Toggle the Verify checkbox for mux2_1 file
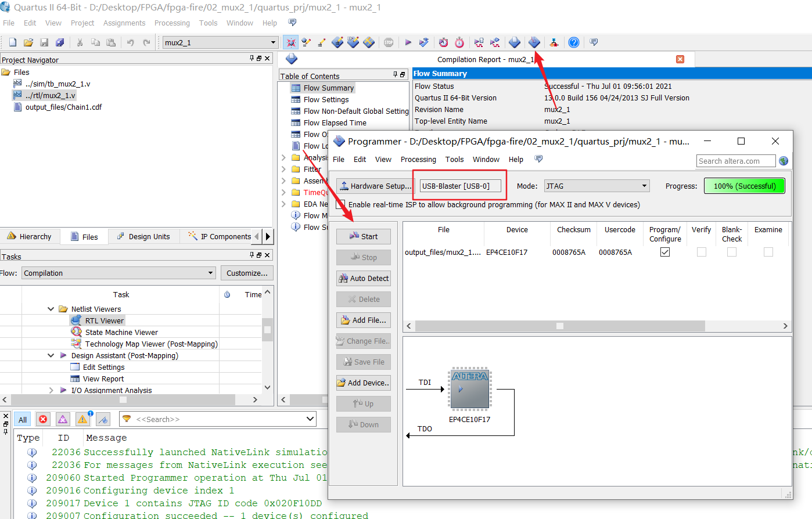Viewport: 812px width, 519px height. point(702,252)
